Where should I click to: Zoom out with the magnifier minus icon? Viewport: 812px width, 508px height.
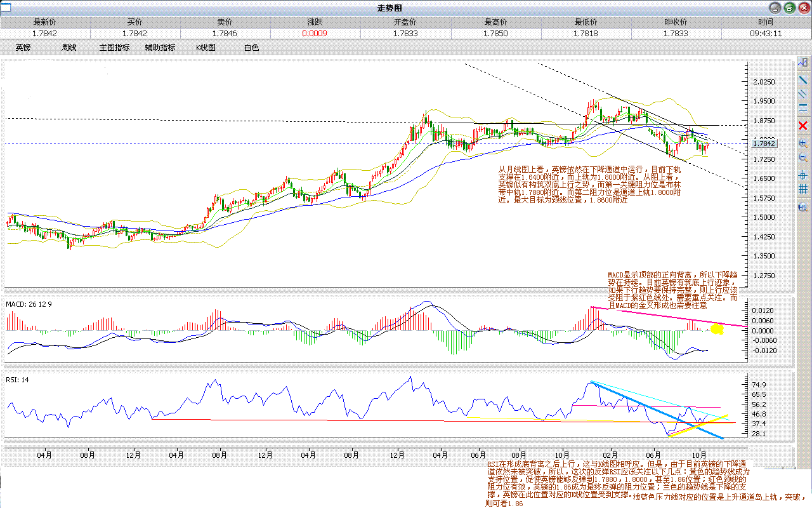click(x=803, y=157)
